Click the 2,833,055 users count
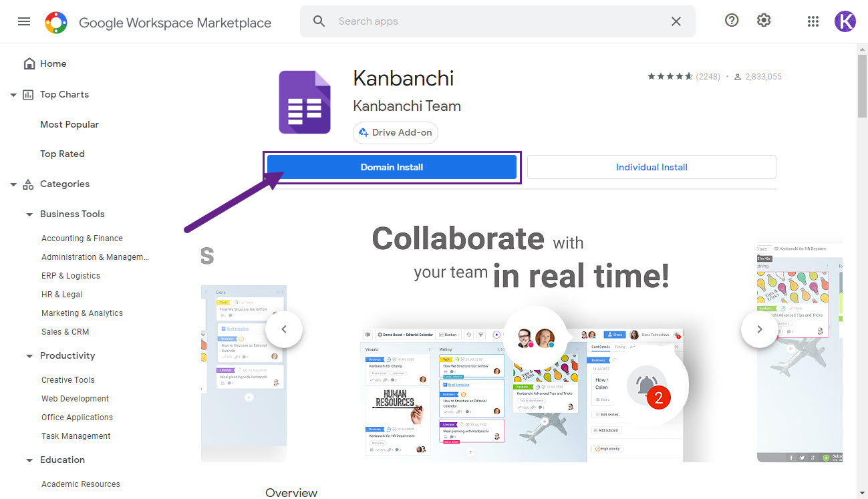Viewport: 868px width, 499px height. pos(764,77)
